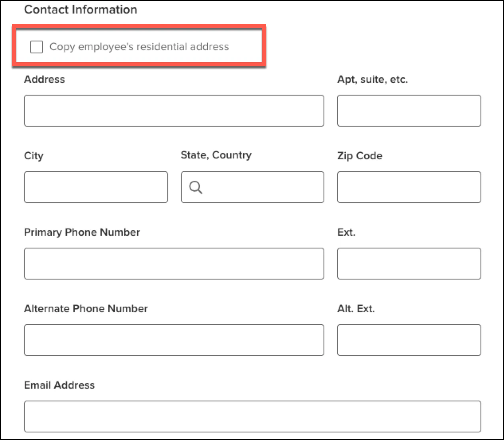Image resolution: width=504 pixels, height=440 pixels.
Task: Select the Email Address text field
Action: 253,417
